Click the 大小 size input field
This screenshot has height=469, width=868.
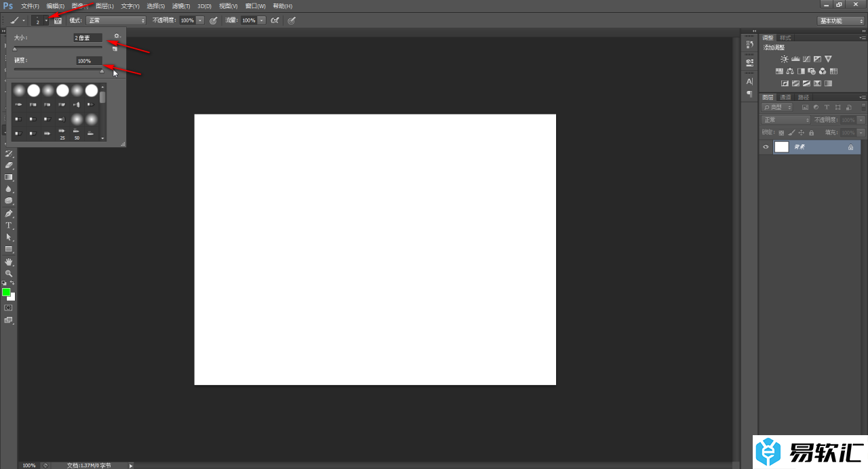click(88, 38)
